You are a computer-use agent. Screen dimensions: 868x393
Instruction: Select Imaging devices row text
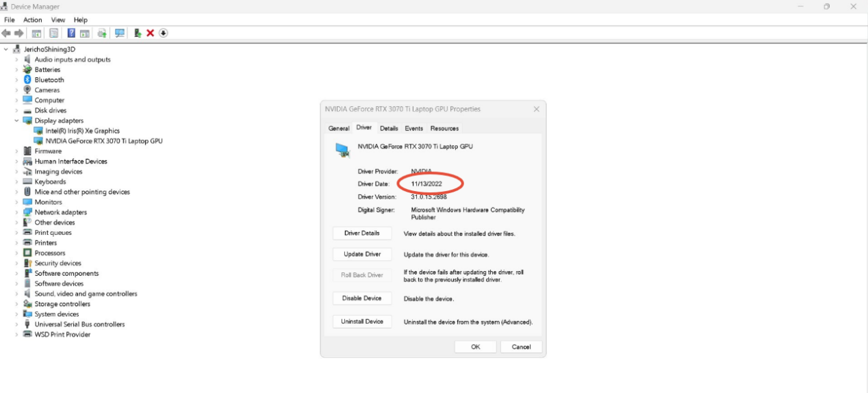coord(58,172)
